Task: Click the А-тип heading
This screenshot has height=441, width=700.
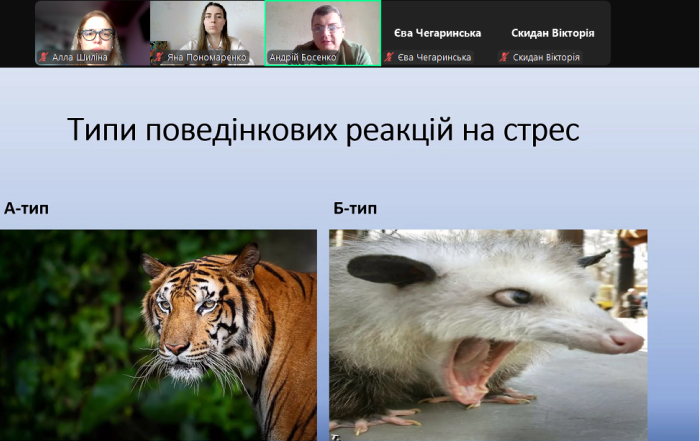Action: click(26, 208)
